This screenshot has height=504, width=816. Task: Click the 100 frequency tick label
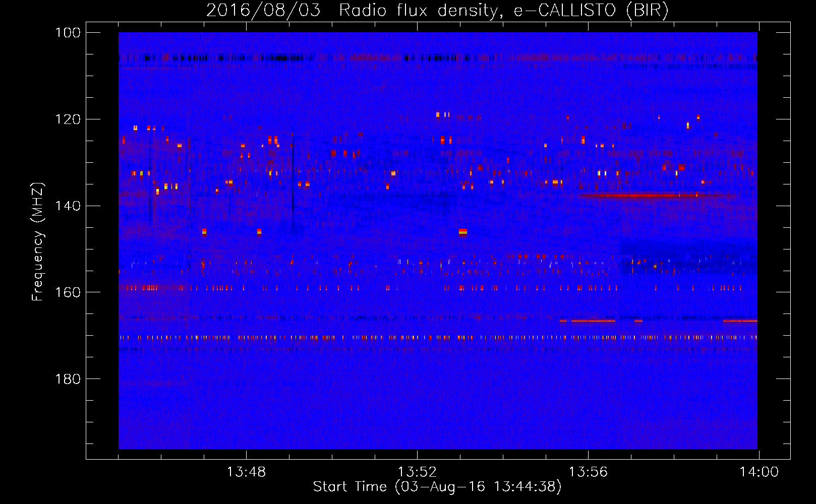click(67, 33)
